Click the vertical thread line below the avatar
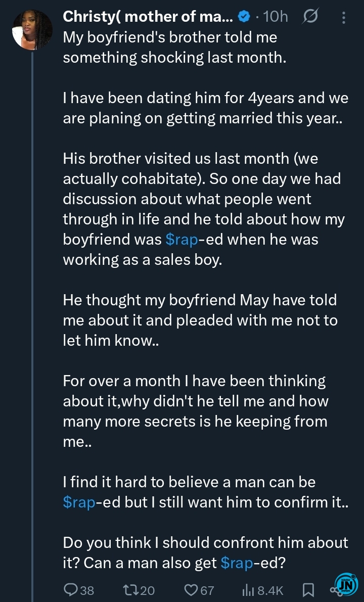This screenshot has height=602, width=364. [33, 303]
